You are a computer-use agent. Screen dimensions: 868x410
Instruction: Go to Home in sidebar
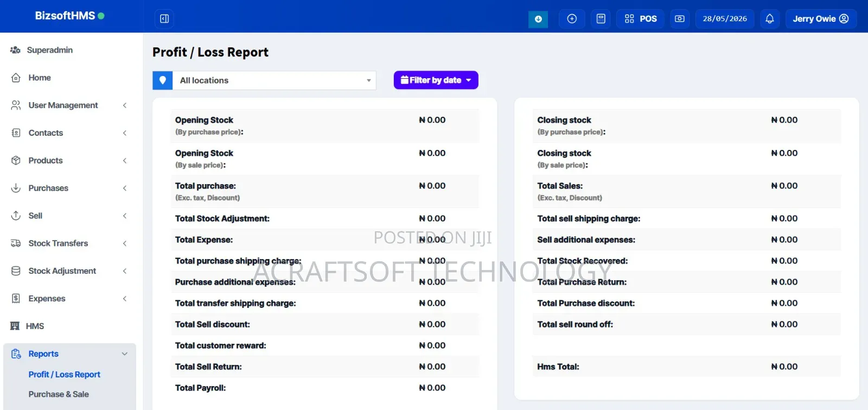click(x=40, y=78)
